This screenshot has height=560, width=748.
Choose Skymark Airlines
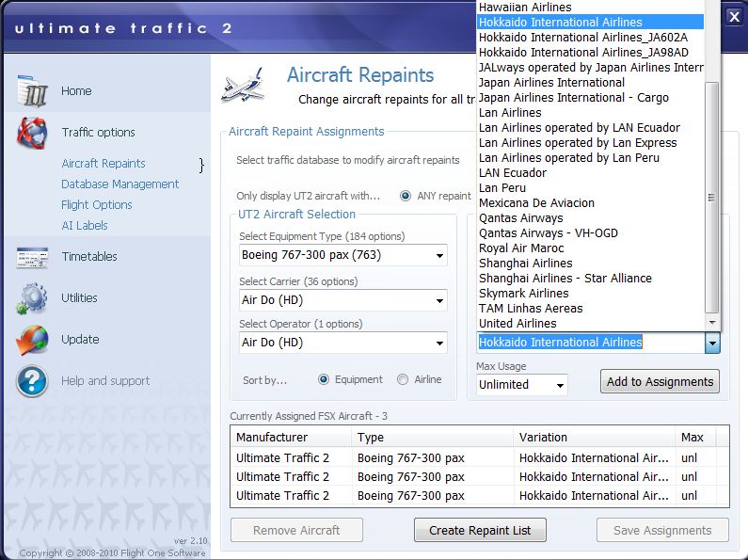coord(590,294)
